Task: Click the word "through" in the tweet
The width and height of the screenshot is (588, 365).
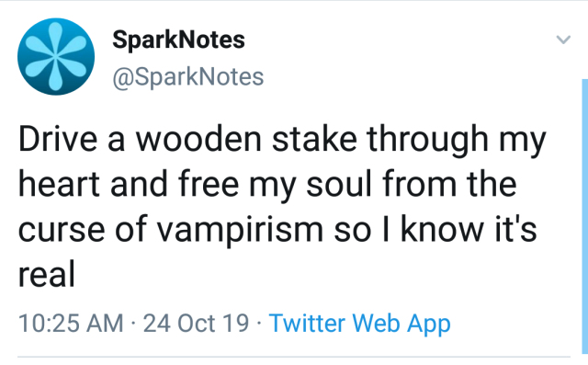Action: tap(428, 141)
